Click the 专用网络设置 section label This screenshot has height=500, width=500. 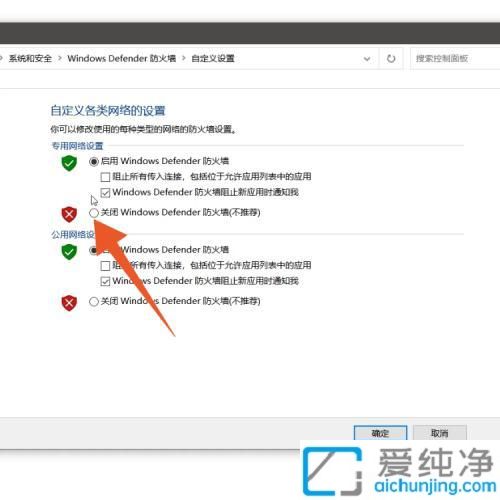77,146
